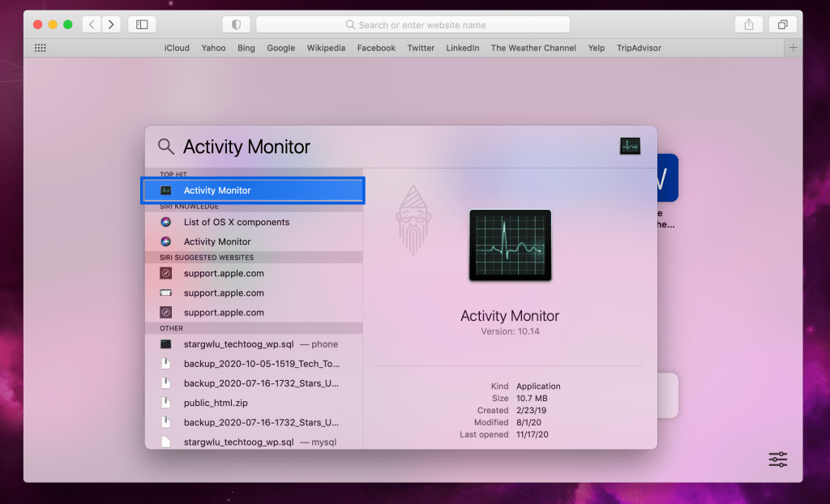
Task: Open the Facebook bookmark
Action: 376,48
